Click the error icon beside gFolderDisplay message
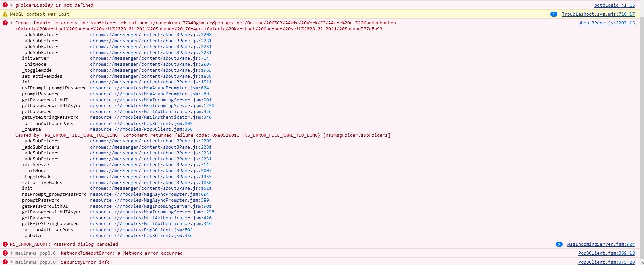 coord(5,5)
